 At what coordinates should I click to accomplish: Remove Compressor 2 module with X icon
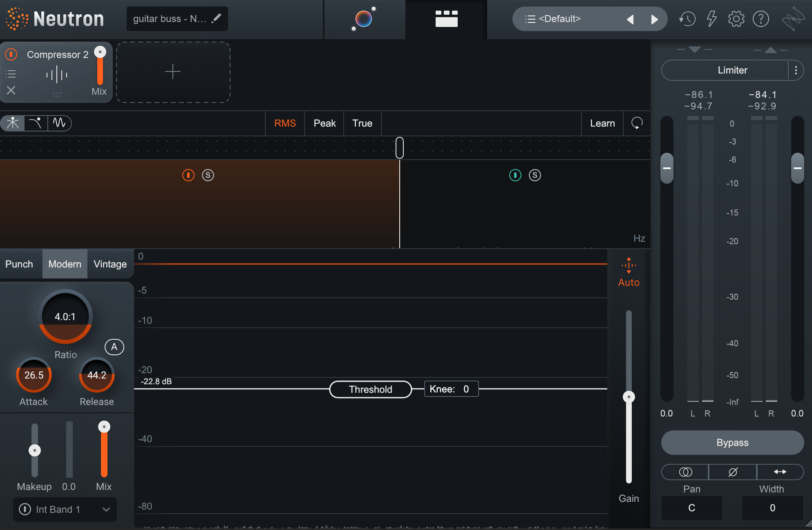point(11,90)
